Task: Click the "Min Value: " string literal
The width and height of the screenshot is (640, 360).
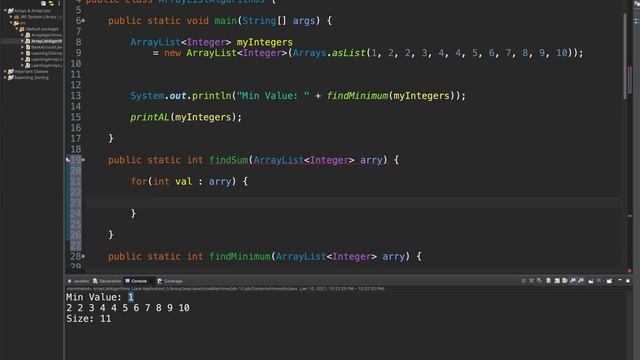Action: 273,96
